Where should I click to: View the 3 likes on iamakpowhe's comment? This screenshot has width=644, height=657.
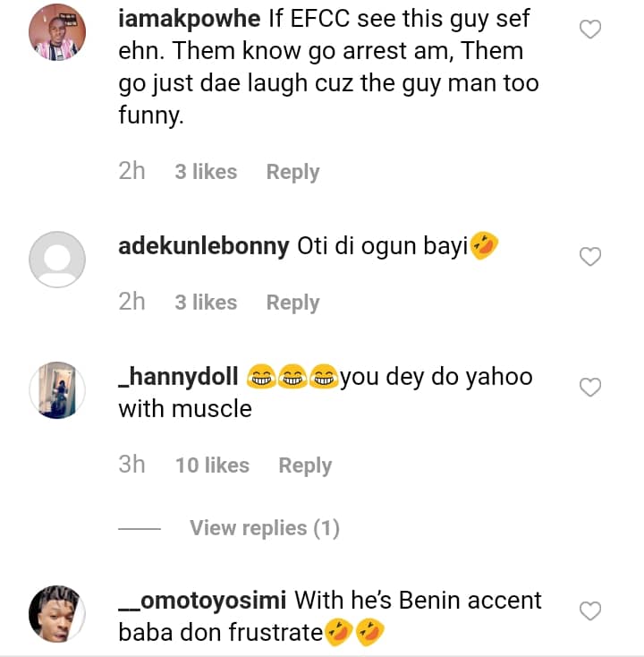206,172
